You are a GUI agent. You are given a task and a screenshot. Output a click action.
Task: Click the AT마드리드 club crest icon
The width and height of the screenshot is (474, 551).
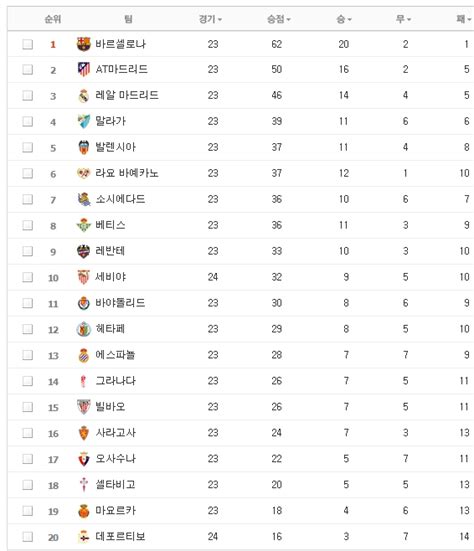(84, 69)
